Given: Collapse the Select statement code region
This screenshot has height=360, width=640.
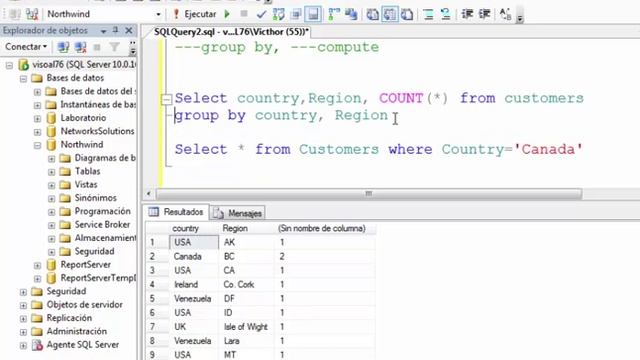Looking at the screenshot, I should (x=167, y=99).
